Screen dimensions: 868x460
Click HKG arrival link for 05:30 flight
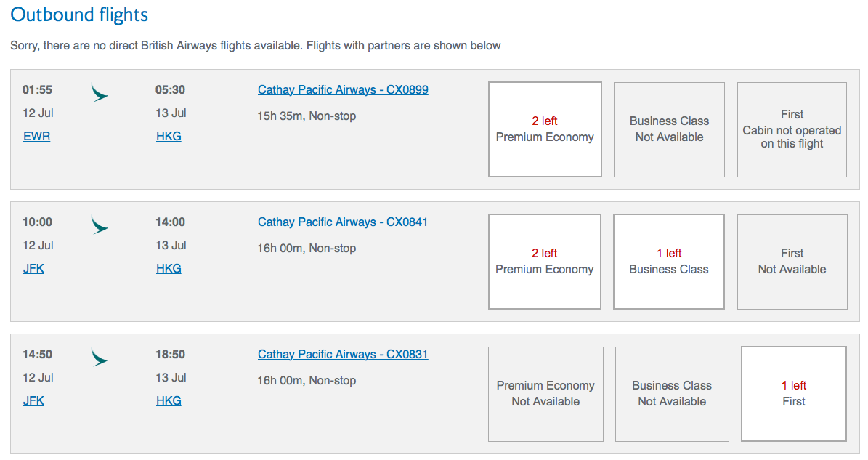tap(169, 137)
